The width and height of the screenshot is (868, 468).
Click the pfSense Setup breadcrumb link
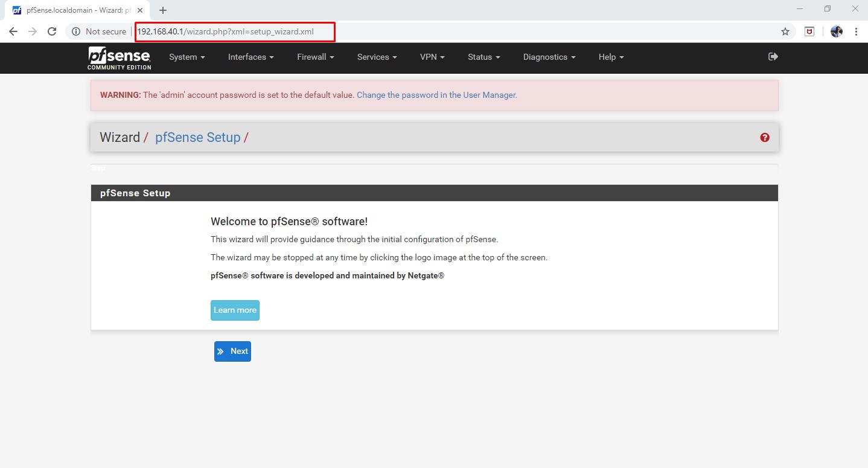click(198, 138)
